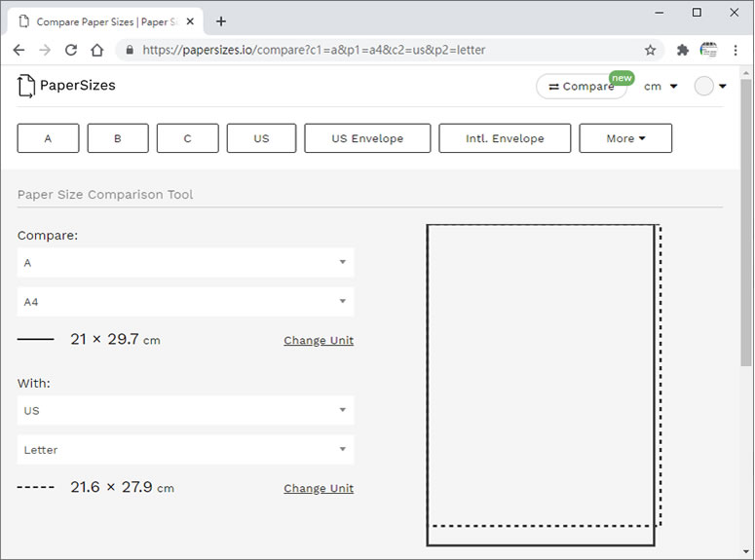Reload the page with refresh icon
This screenshot has width=755, height=560.
[x=71, y=50]
